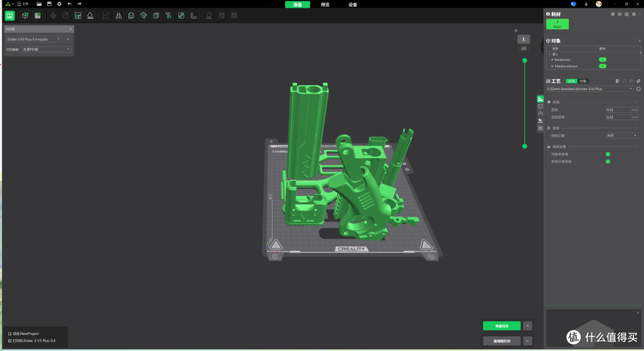Switch to the Prepare tab
This screenshot has height=351, width=644.
click(298, 5)
